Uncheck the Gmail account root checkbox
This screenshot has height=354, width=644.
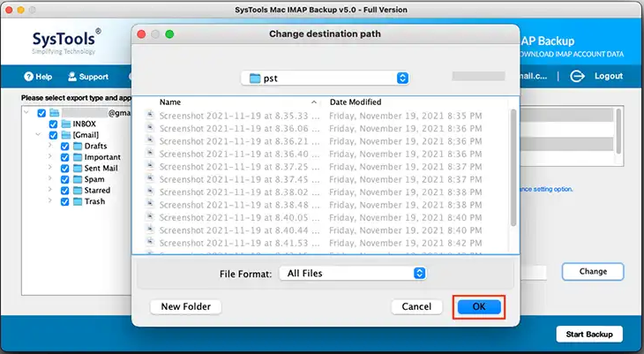pyautogui.click(x=41, y=113)
